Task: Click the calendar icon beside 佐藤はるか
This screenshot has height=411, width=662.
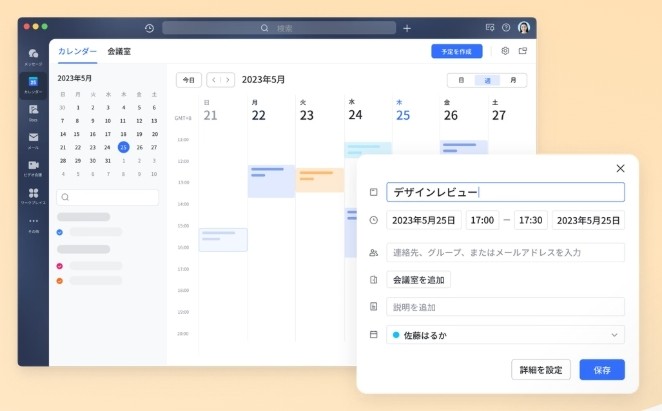Action: (374, 335)
